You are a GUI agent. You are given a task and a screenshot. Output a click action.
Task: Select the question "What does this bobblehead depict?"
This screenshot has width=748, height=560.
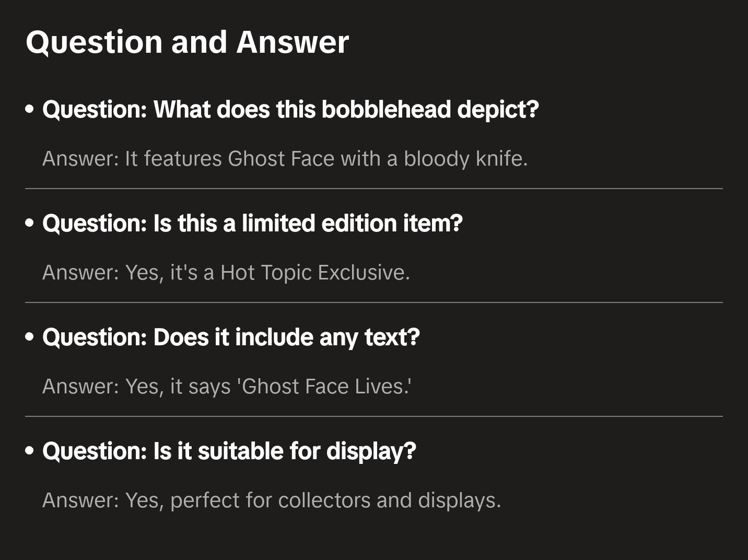[x=290, y=109]
